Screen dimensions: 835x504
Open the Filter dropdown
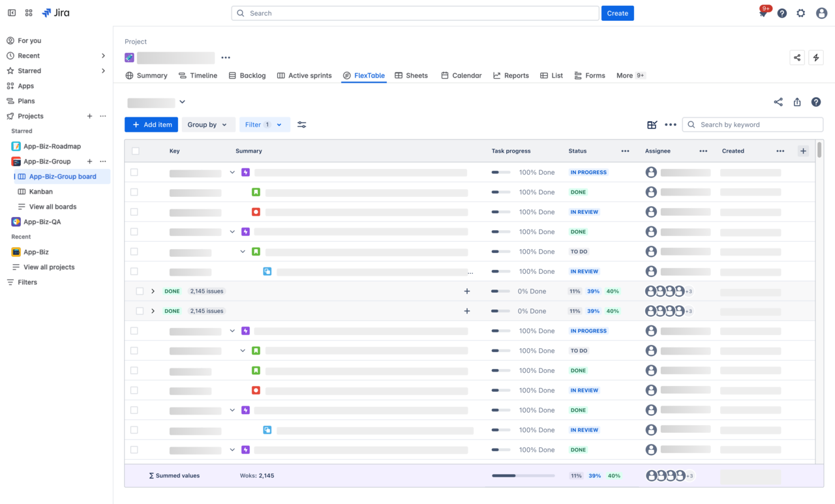(264, 125)
